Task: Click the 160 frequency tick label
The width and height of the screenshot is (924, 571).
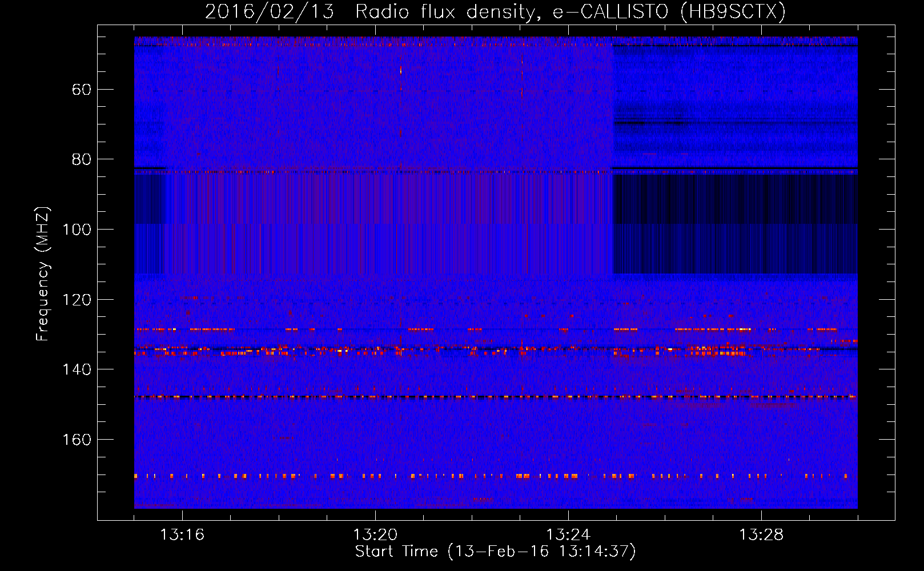Action: click(77, 440)
